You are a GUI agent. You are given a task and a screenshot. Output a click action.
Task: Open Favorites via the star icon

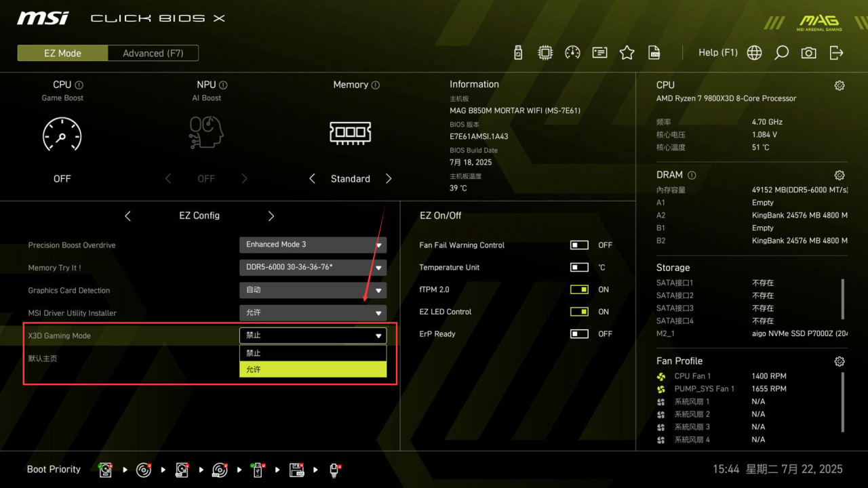click(x=627, y=53)
